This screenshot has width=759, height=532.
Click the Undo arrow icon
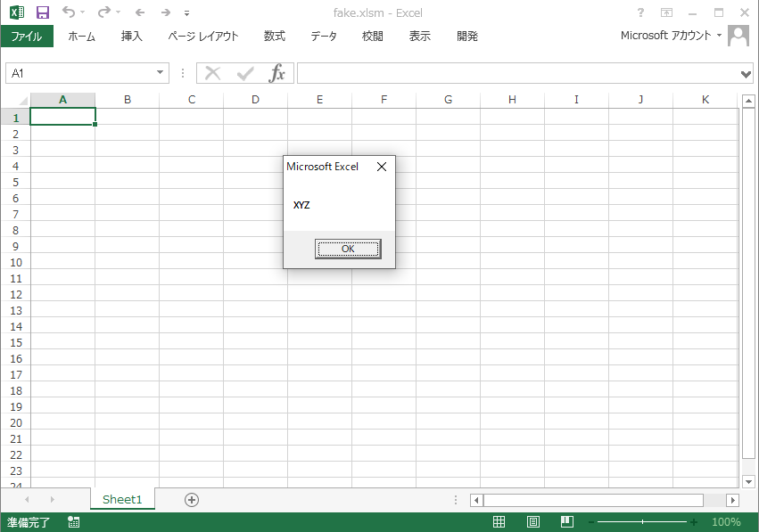pos(69,12)
